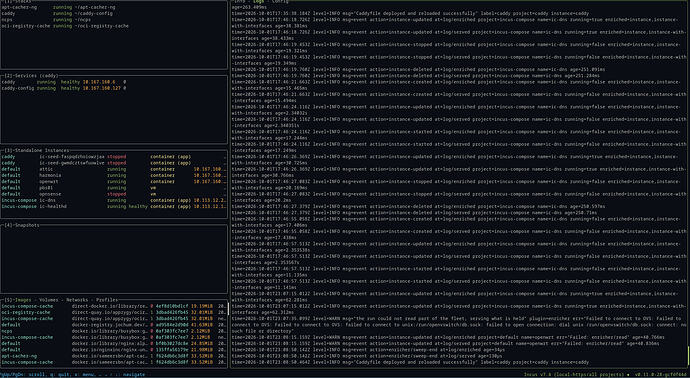690x378 pixels.
Task: Select the nginxinc image with fingerprint 135ffa56179e
Action: click(114, 349)
